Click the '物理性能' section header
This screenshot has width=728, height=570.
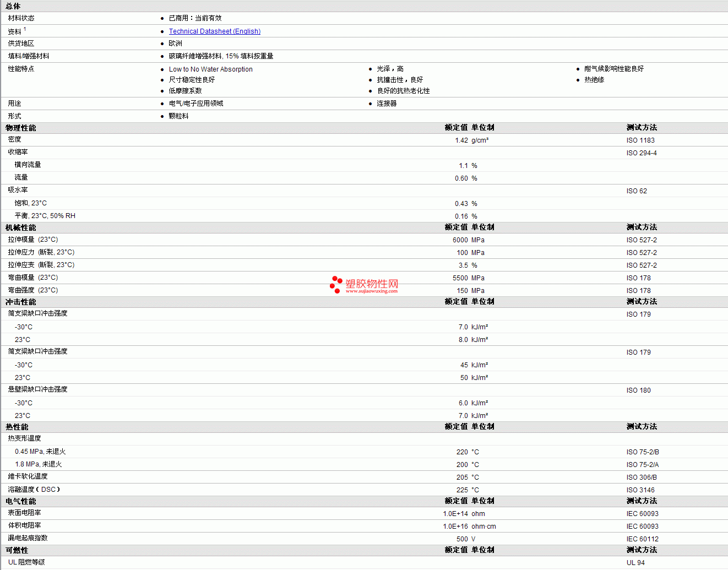point(21,128)
